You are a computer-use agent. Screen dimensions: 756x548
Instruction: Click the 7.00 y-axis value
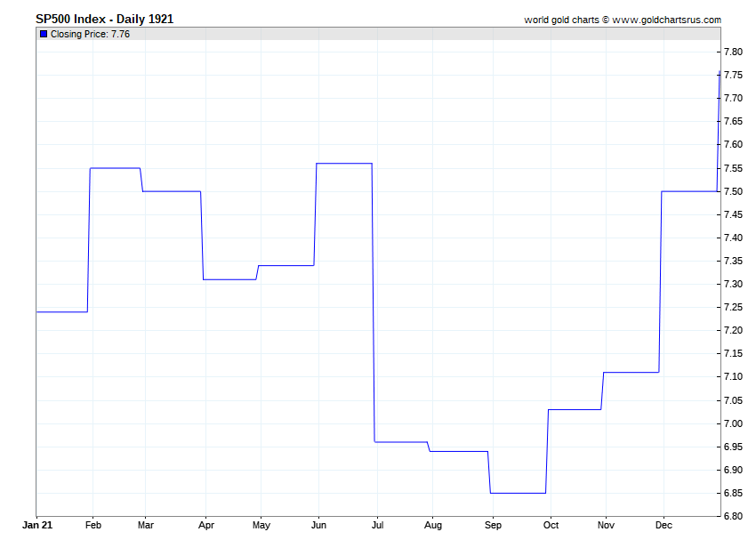point(734,424)
